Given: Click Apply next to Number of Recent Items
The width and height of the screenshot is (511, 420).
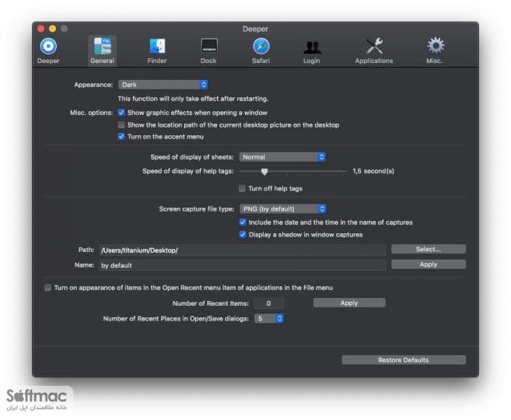Looking at the screenshot, I should click(349, 303).
